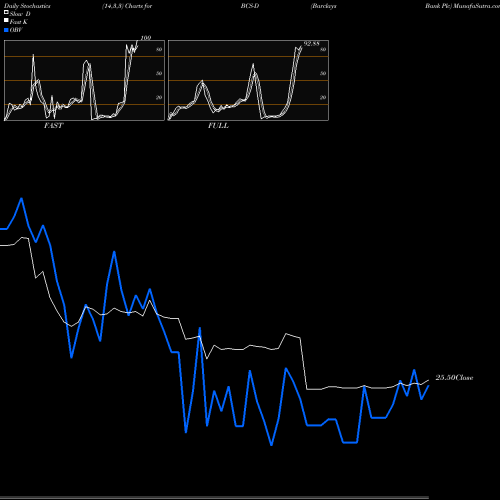Click the 80 level label in the FULL chart
The height and width of the screenshot is (500, 500).
coord(323,49)
